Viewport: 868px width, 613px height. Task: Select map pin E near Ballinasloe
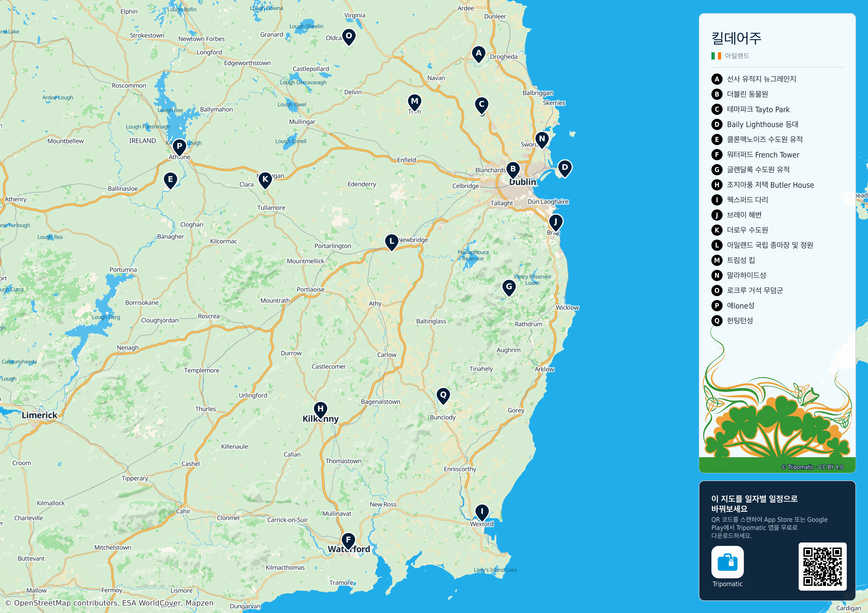[171, 180]
